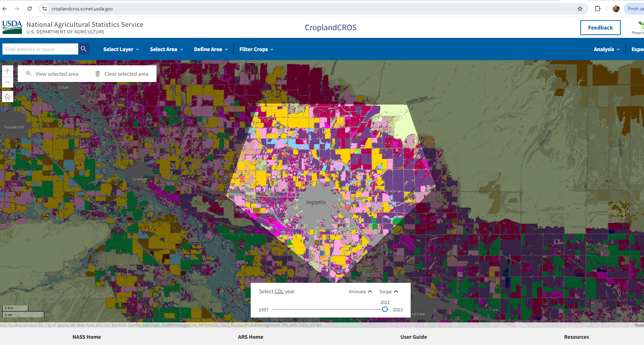Screen dimensions: 644x345
Task: Click the CroplandCROS title
Action: 331,27
